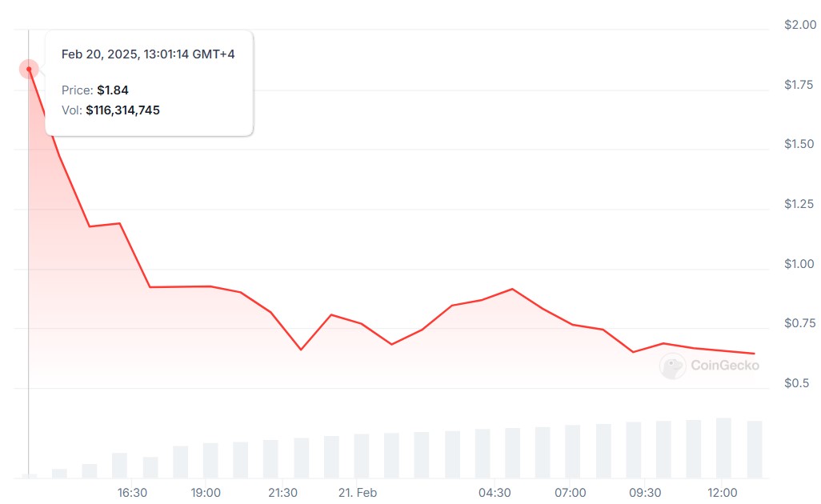Screen dimensions: 821x504
Task: Click the $1.50 y-axis label
Action: click(799, 145)
